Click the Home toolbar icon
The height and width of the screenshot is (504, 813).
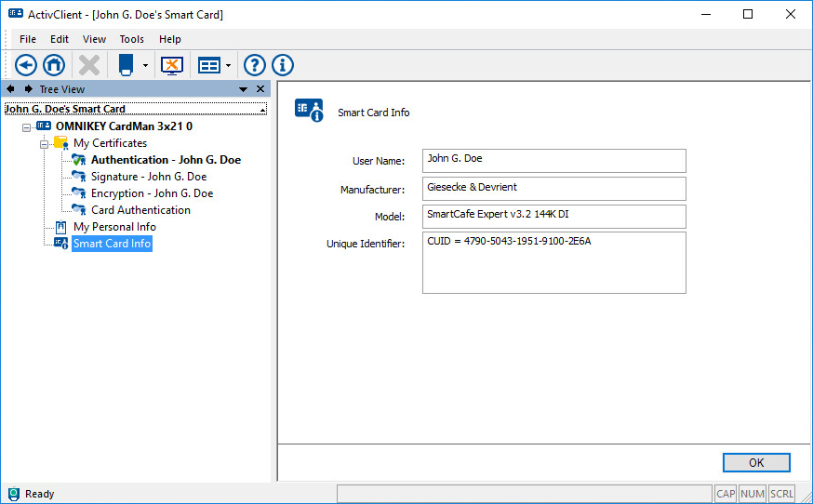54,65
